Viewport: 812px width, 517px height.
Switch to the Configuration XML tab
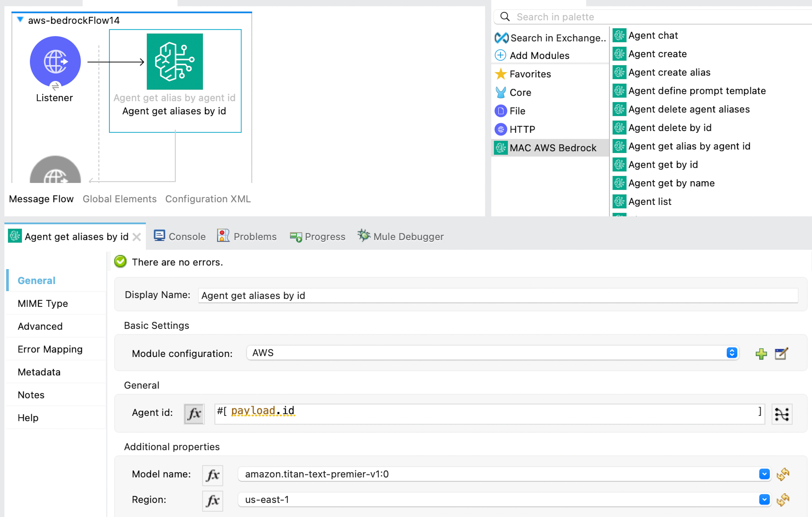[x=208, y=199]
